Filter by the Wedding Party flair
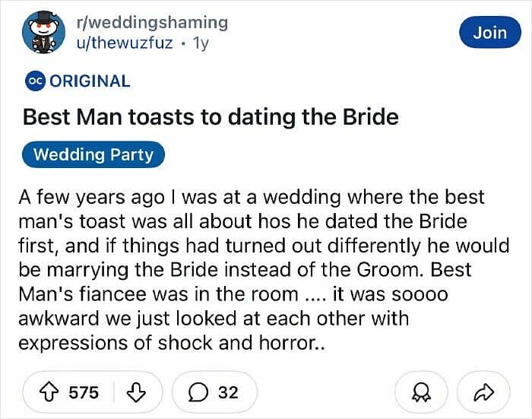The width and height of the screenshot is (532, 419). (x=93, y=155)
